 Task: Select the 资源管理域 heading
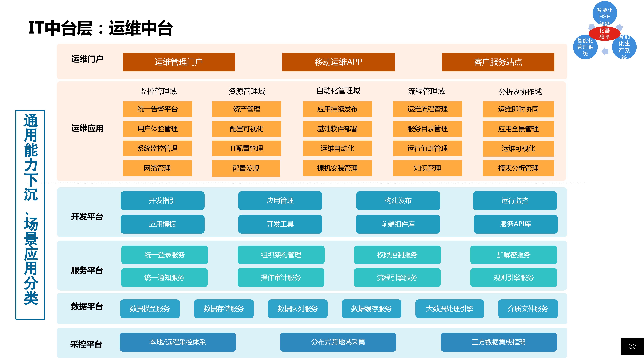[247, 91]
